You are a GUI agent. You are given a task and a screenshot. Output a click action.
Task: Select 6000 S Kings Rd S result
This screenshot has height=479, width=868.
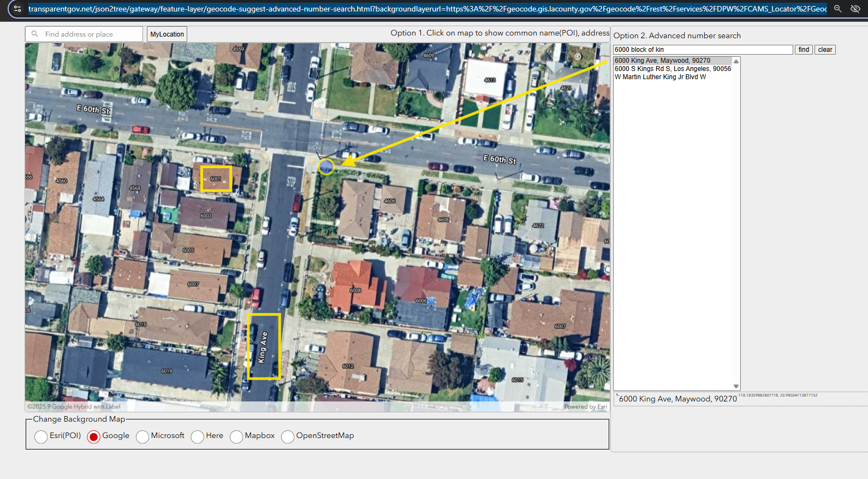[672, 69]
